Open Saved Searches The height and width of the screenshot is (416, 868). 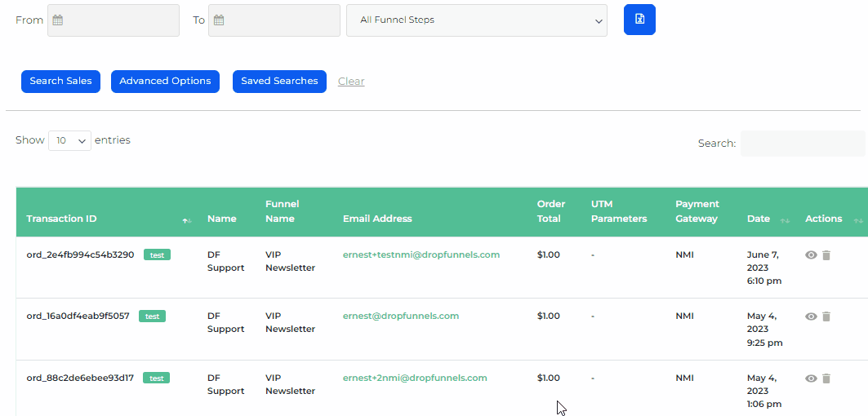tap(279, 82)
